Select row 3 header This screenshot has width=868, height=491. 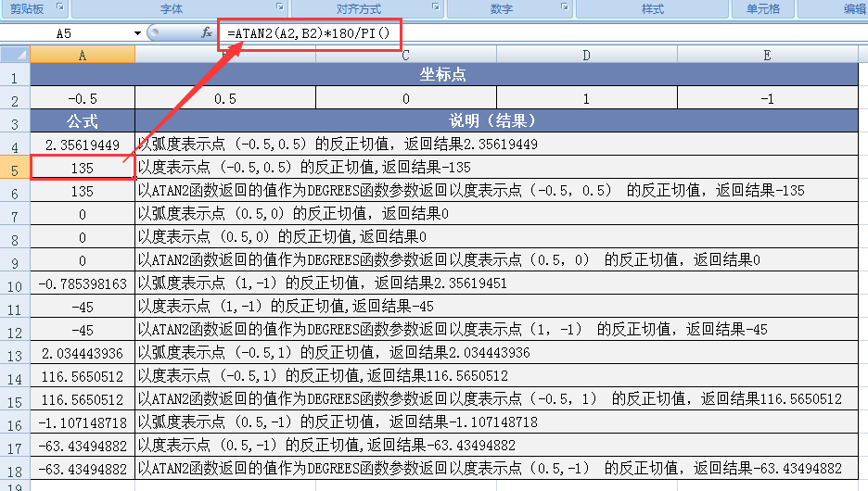(x=15, y=121)
